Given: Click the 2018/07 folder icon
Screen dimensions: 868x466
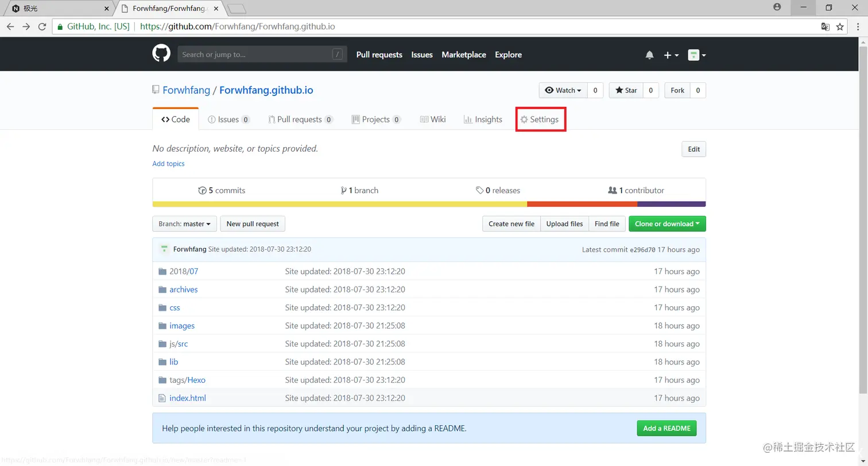Looking at the screenshot, I should tap(162, 271).
